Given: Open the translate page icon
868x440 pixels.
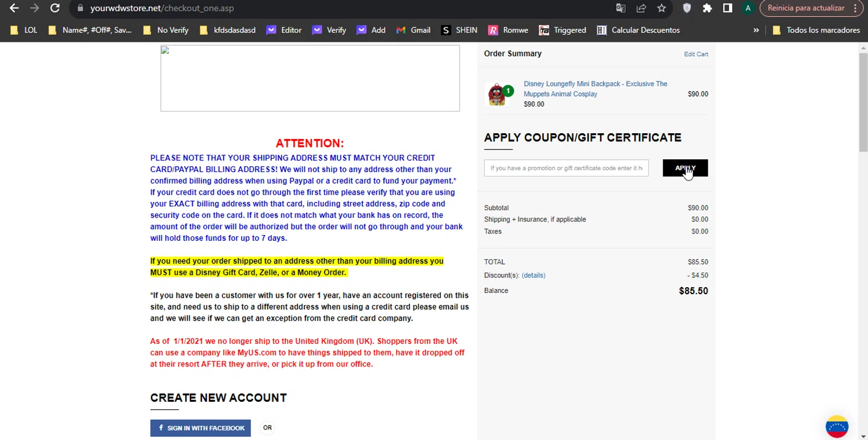Looking at the screenshot, I should click(620, 8).
